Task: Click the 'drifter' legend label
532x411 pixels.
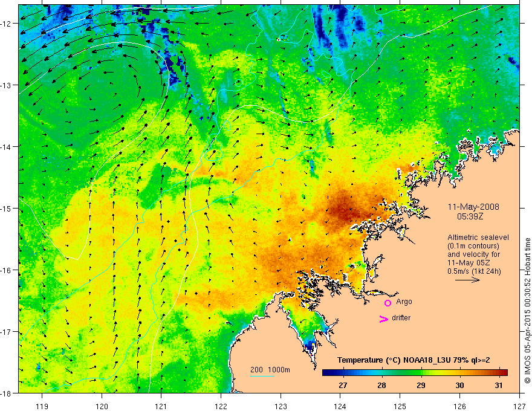Action: coord(401,318)
